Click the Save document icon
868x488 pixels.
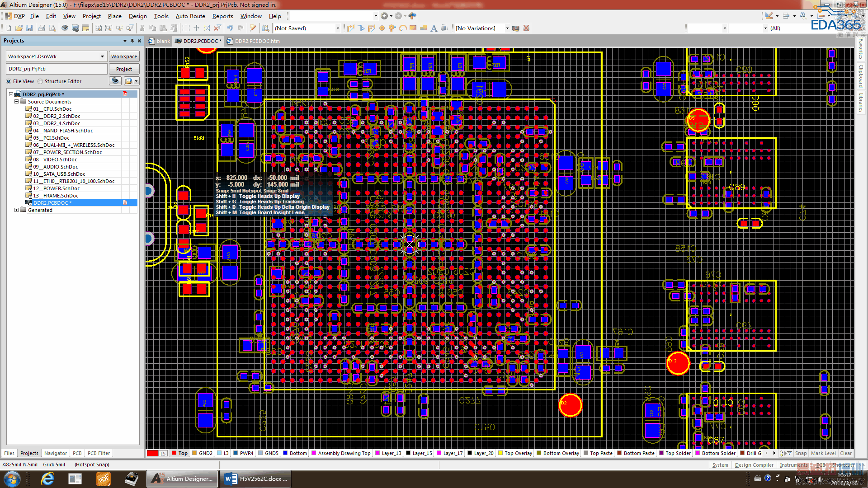29,28
